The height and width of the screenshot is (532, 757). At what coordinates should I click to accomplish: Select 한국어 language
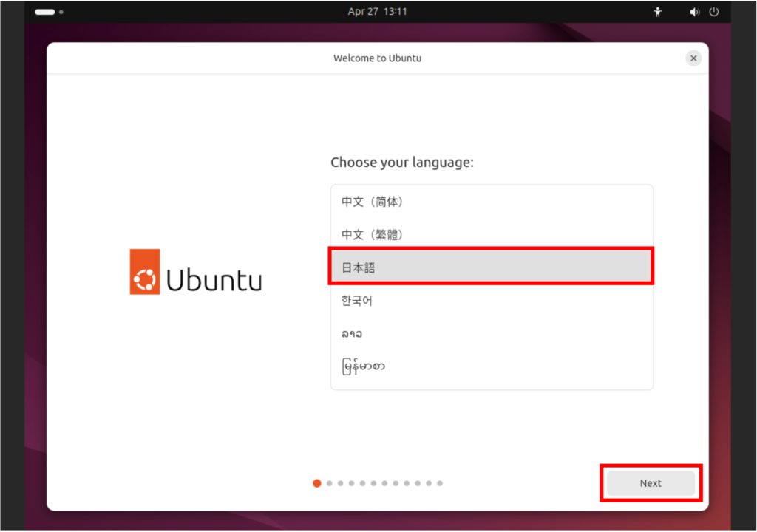pos(492,300)
